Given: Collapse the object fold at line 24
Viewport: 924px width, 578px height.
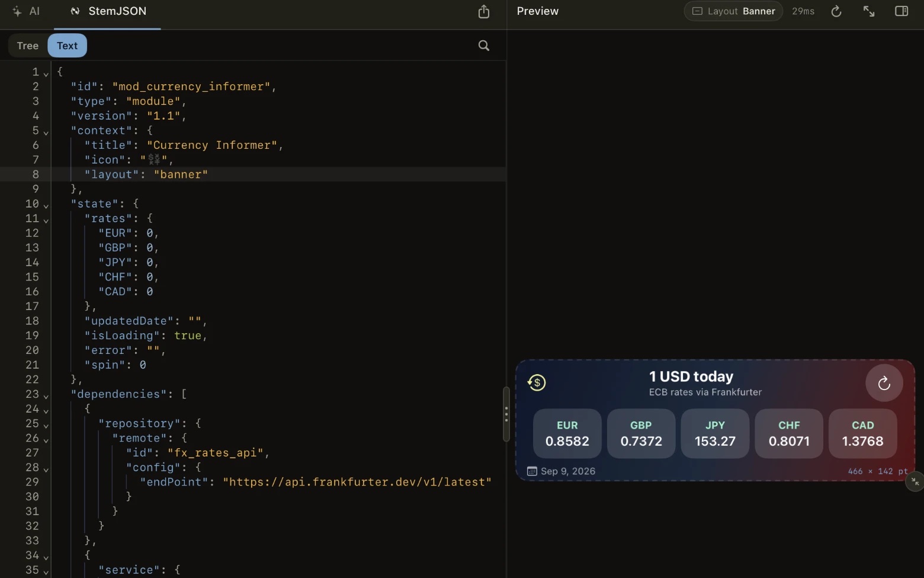Looking at the screenshot, I should click(46, 411).
